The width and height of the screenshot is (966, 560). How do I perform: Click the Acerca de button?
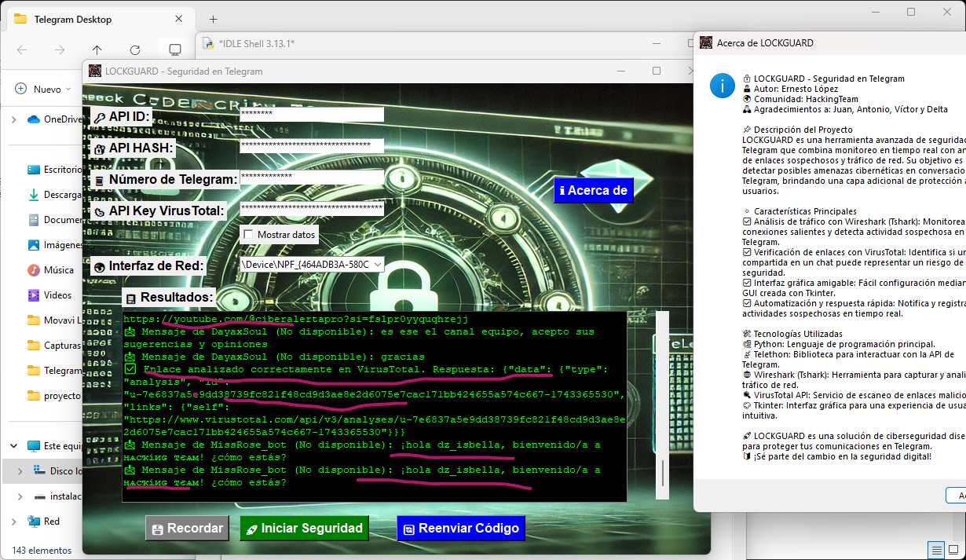[593, 190]
